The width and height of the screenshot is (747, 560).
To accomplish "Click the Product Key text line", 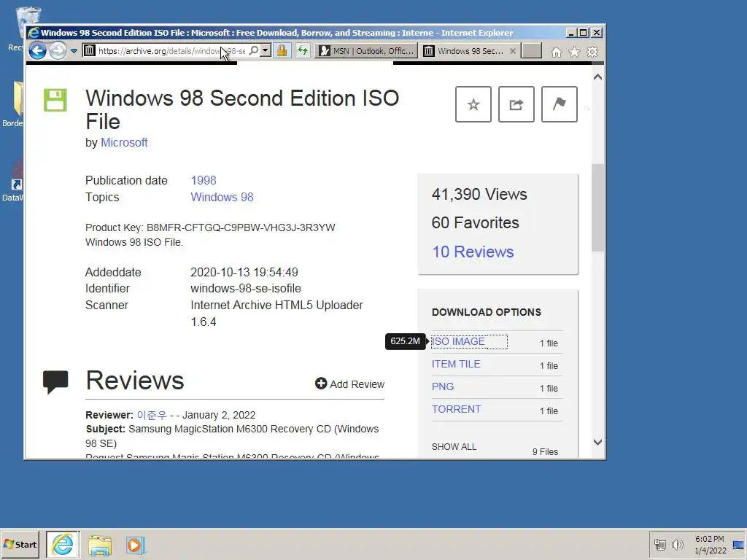I will click(210, 227).
